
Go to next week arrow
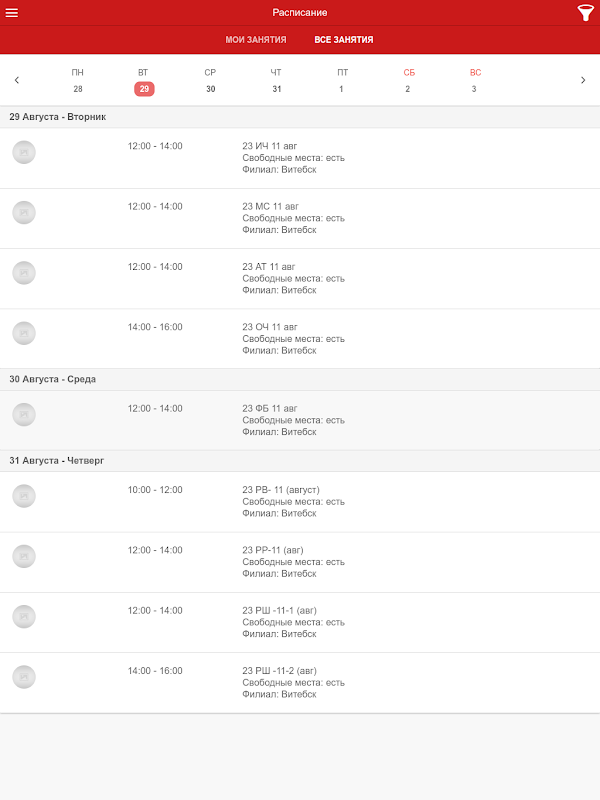pyautogui.click(x=583, y=80)
